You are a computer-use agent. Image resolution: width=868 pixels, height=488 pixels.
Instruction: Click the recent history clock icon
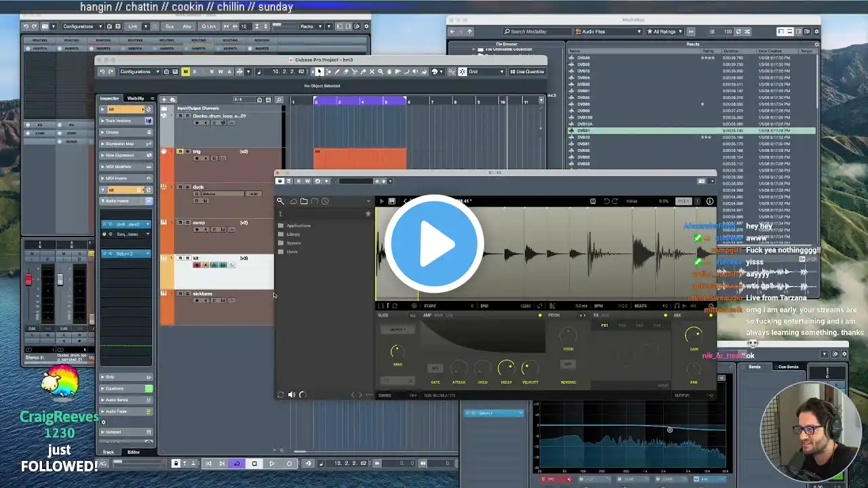coord(325,201)
